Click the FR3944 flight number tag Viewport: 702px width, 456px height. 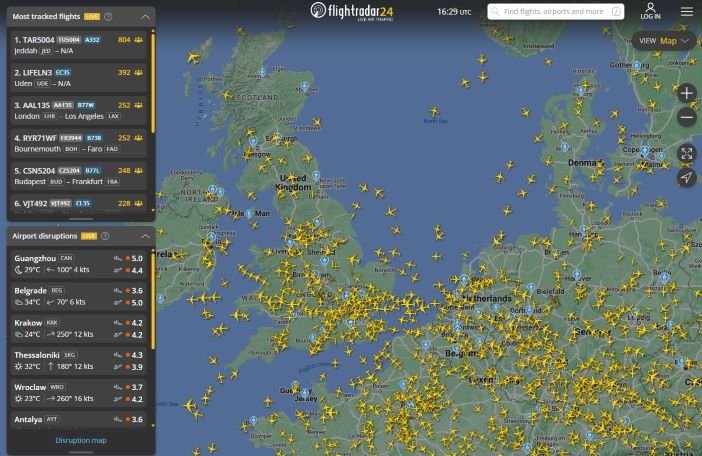coord(70,138)
